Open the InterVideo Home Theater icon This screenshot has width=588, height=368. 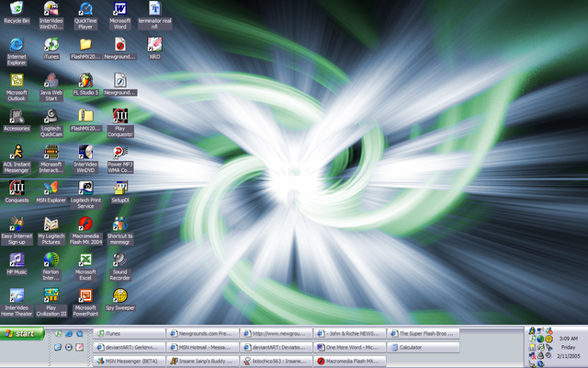pyautogui.click(x=17, y=303)
